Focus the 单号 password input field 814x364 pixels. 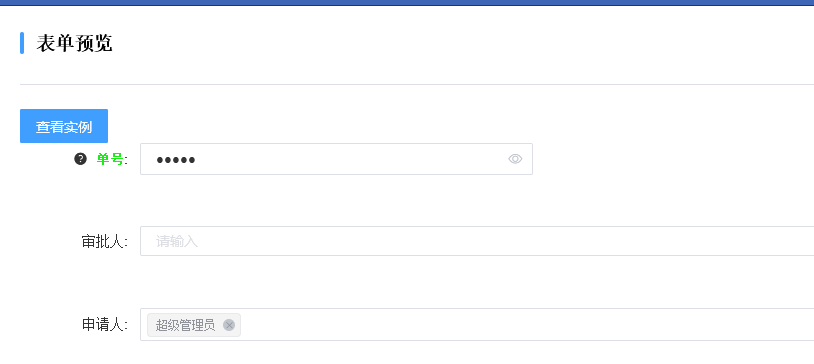pos(336,159)
